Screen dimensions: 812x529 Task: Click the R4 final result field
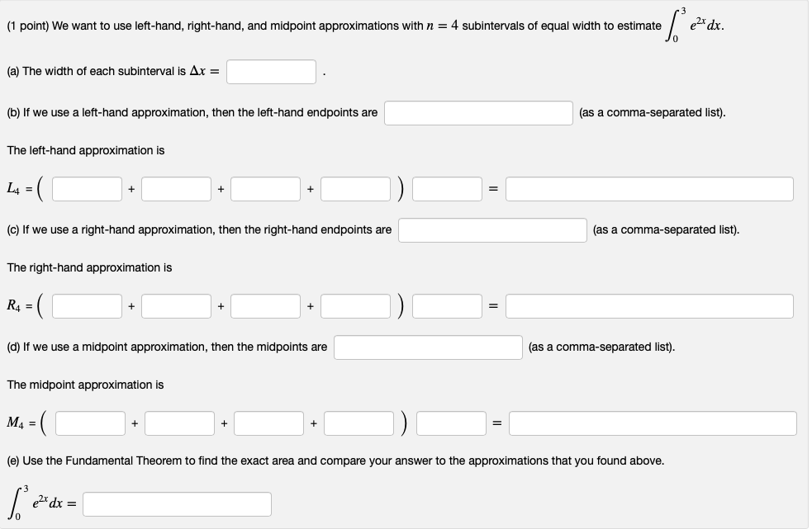(x=648, y=305)
